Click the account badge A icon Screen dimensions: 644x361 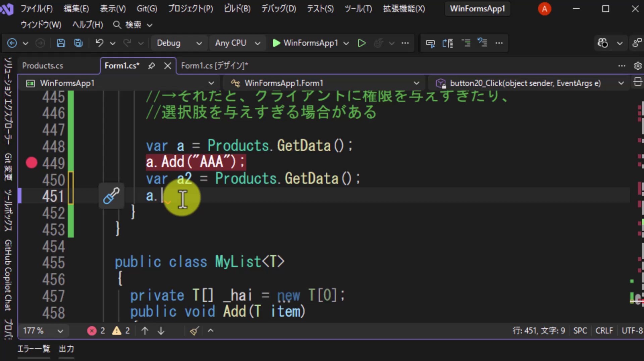[544, 9]
